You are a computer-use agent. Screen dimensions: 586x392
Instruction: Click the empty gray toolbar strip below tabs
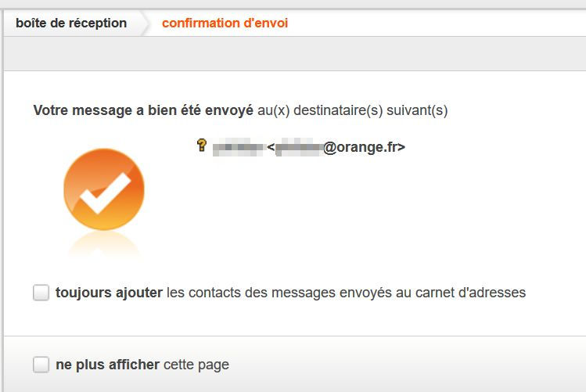(x=293, y=53)
